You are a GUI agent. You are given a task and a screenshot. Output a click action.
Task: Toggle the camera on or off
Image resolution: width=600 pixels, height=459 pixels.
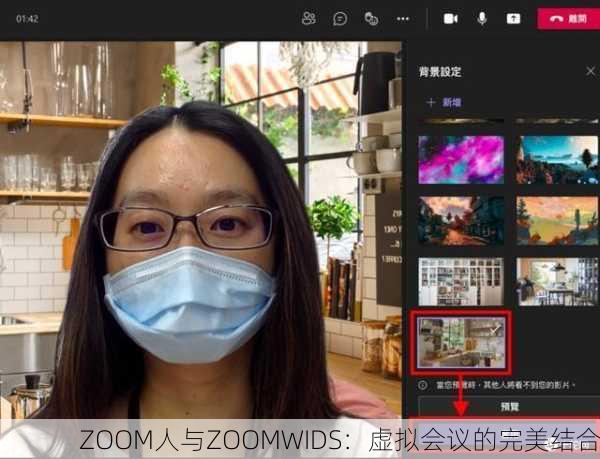pos(450,18)
